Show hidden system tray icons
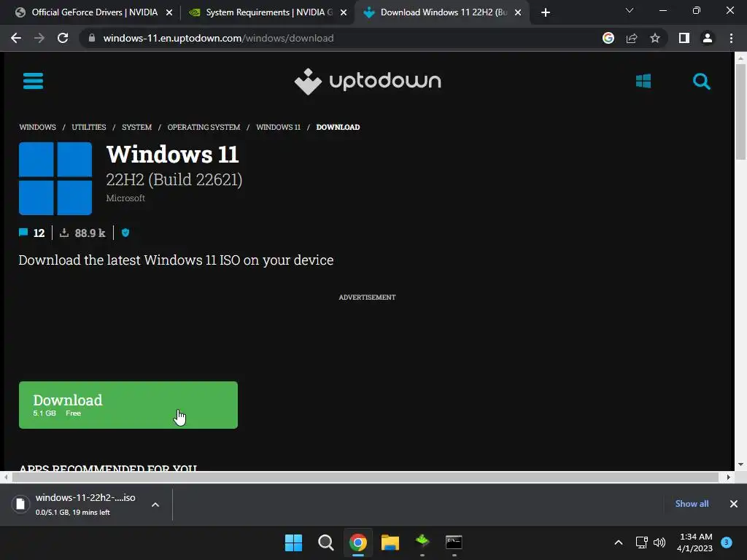747x560 pixels. (619, 542)
